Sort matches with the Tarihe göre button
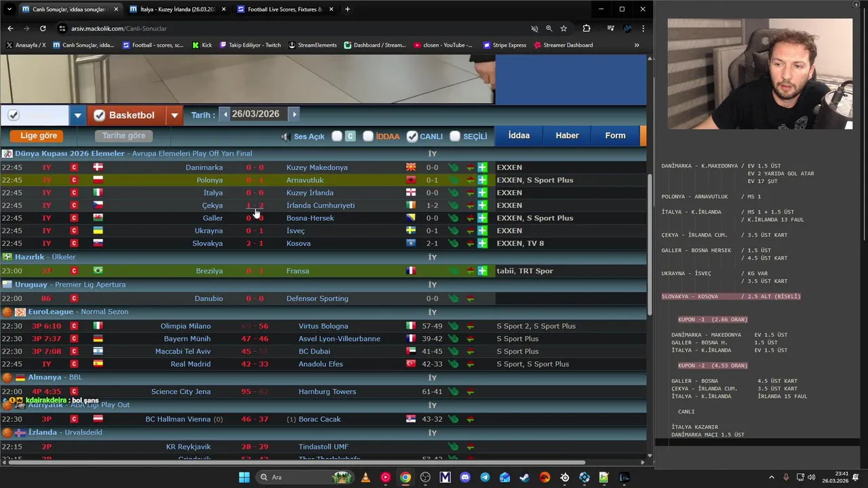Image resolution: width=868 pixels, height=488 pixels. tap(123, 136)
